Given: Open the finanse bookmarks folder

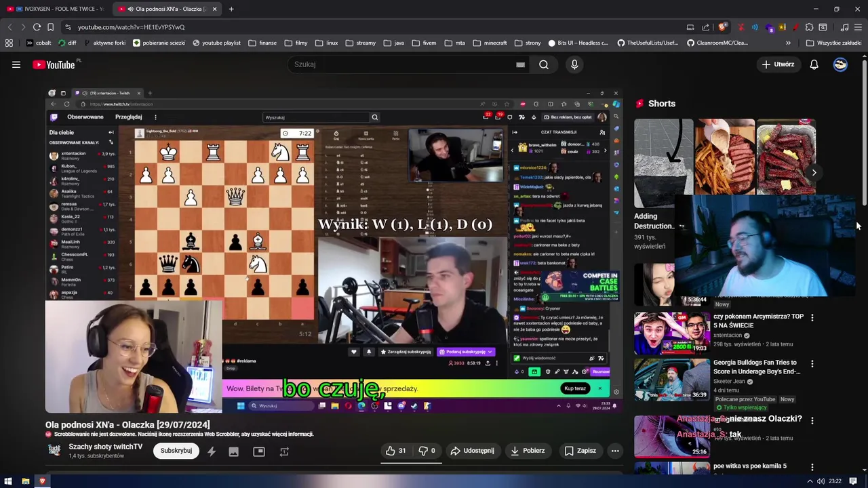Looking at the screenshot, I should coord(262,43).
